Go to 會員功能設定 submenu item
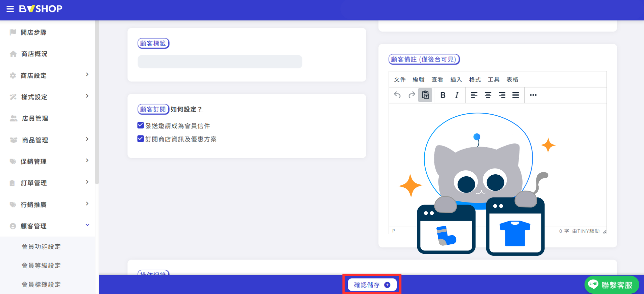 (41, 246)
